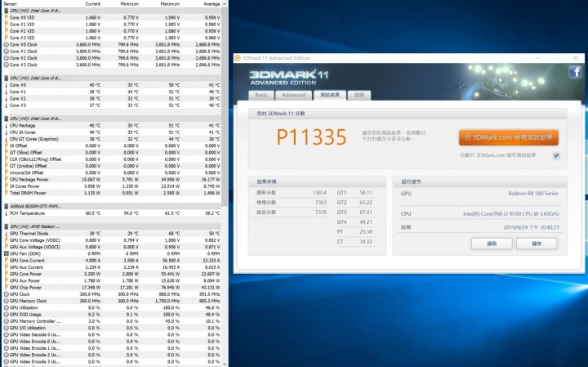Select the IA Cores Power icon
The height and width of the screenshot is (367, 588).
(6, 186)
